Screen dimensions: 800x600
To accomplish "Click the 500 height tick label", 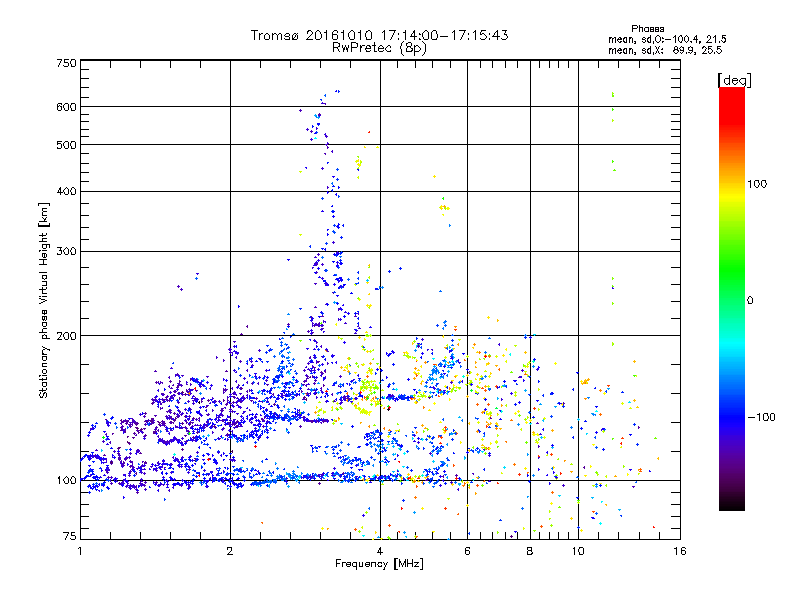I will coord(66,145).
